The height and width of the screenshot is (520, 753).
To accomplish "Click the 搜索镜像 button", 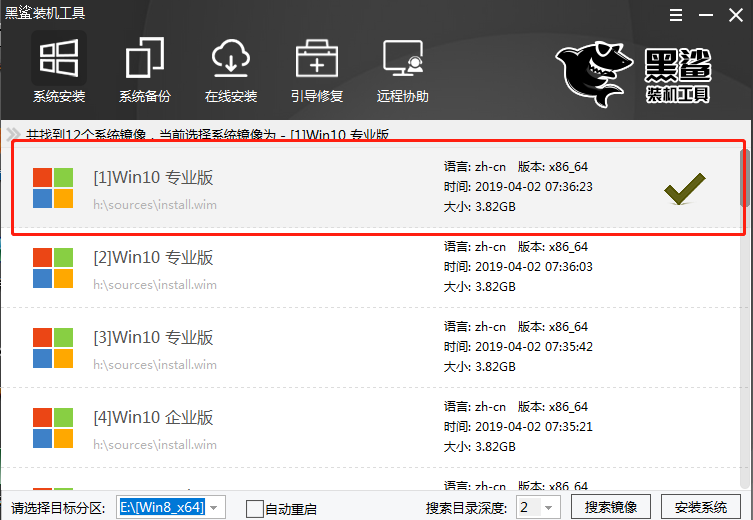I will pyautogui.click(x=610, y=507).
